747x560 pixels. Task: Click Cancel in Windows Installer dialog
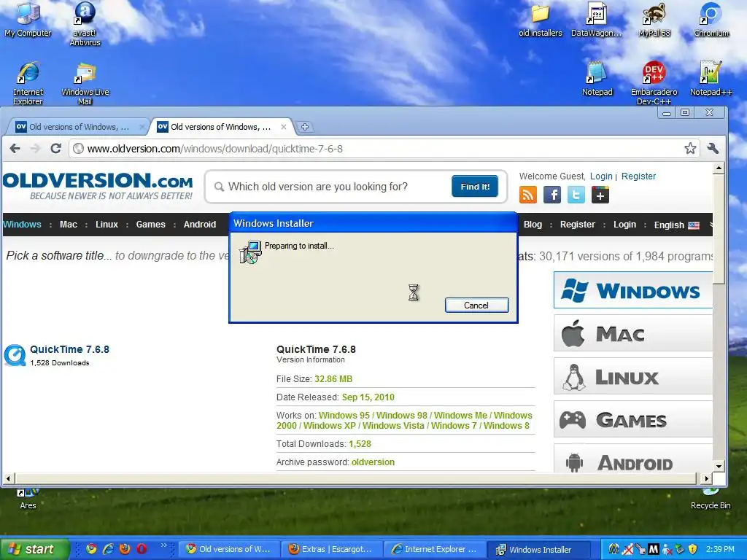coord(476,306)
